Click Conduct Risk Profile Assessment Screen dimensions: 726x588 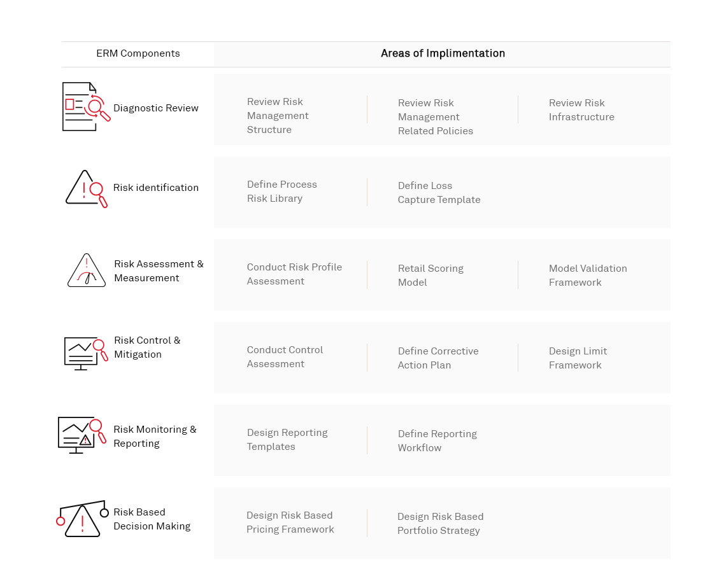click(x=294, y=274)
